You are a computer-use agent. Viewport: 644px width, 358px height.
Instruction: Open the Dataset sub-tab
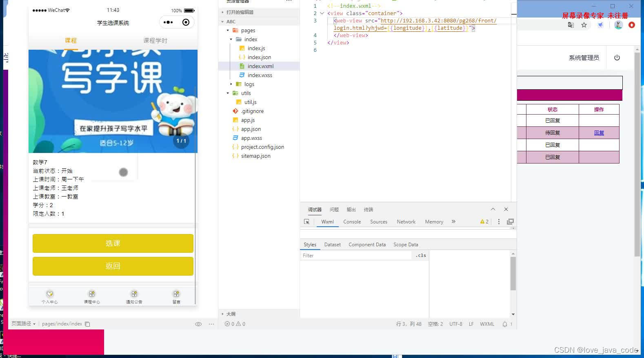pyautogui.click(x=332, y=245)
